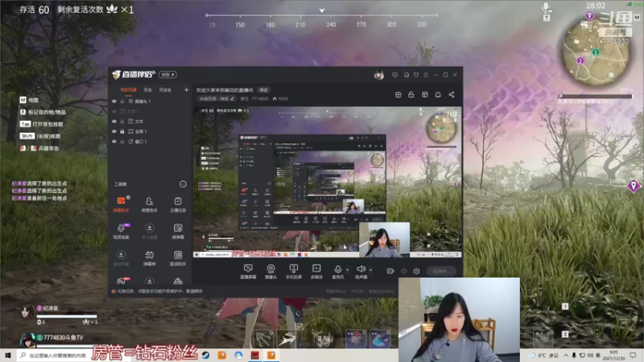Image resolution: width=644 pixels, height=362 pixels.
Task: Open the Windows Start menu
Action: (x=8, y=356)
